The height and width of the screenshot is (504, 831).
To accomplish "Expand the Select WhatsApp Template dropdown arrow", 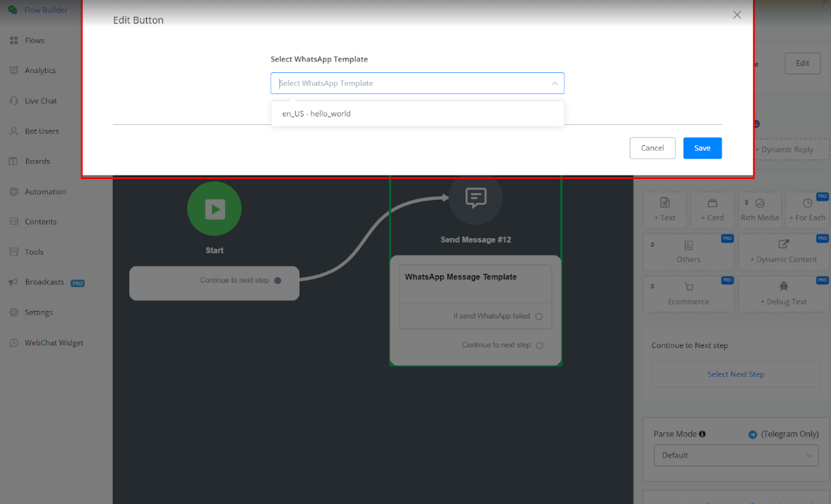I will pyautogui.click(x=554, y=84).
